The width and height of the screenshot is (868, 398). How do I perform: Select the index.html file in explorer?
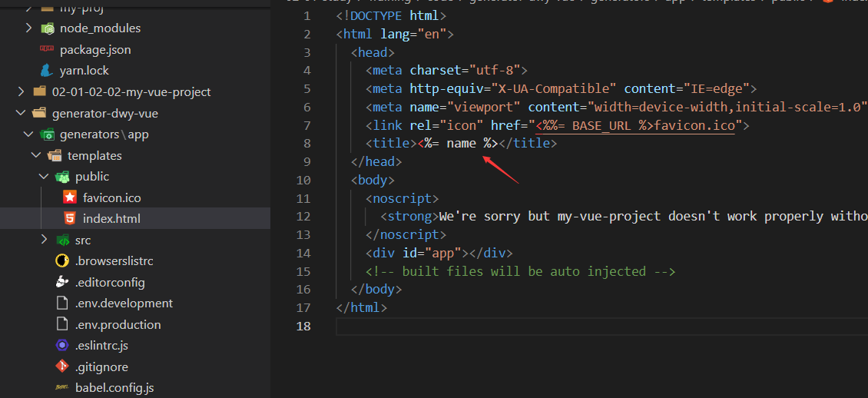click(111, 219)
